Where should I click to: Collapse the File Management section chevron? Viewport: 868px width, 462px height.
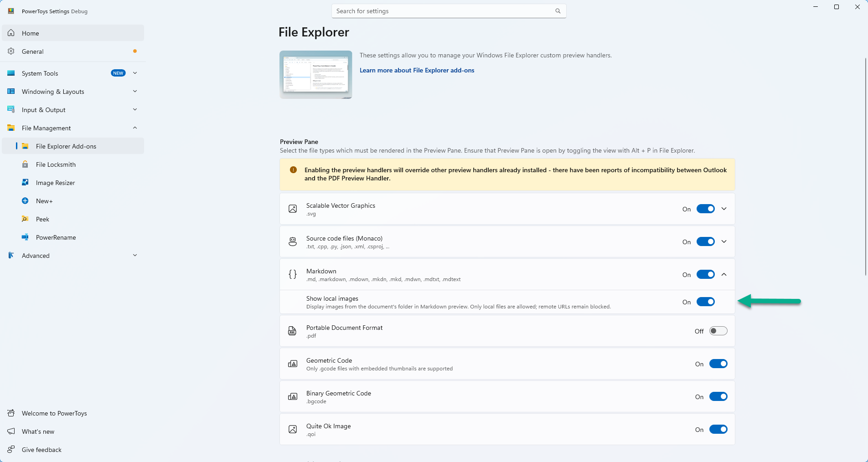coord(135,128)
